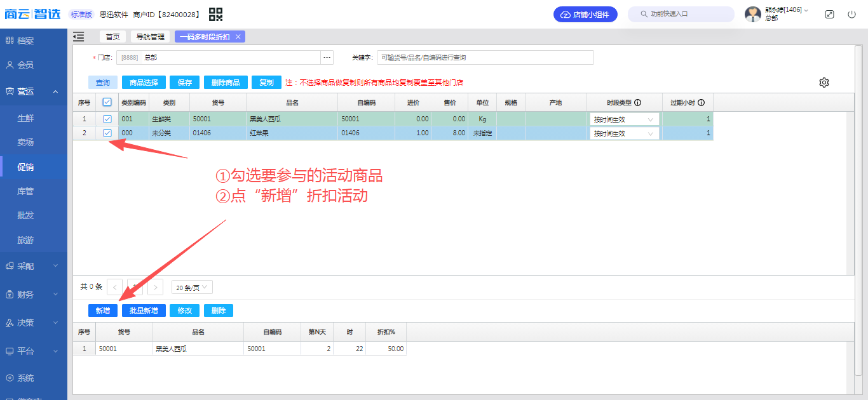Click the fullscreen expand icon
The image size is (868, 400).
829,14
